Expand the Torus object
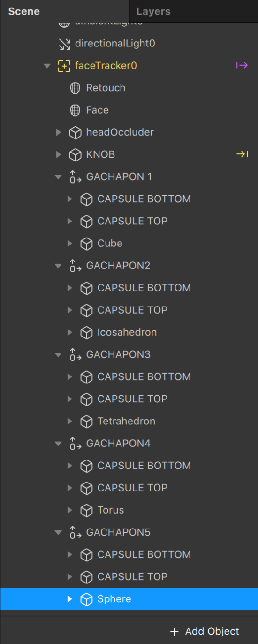 [x=69, y=510]
